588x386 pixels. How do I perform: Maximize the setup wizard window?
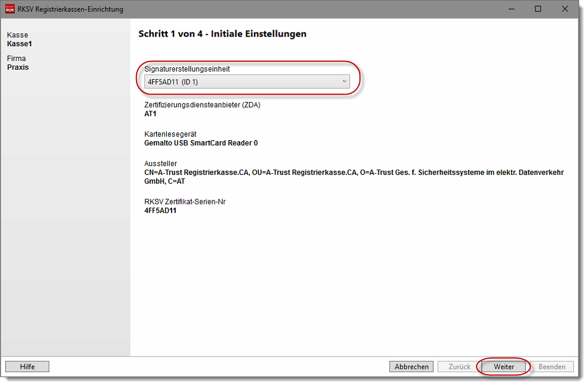click(538, 9)
